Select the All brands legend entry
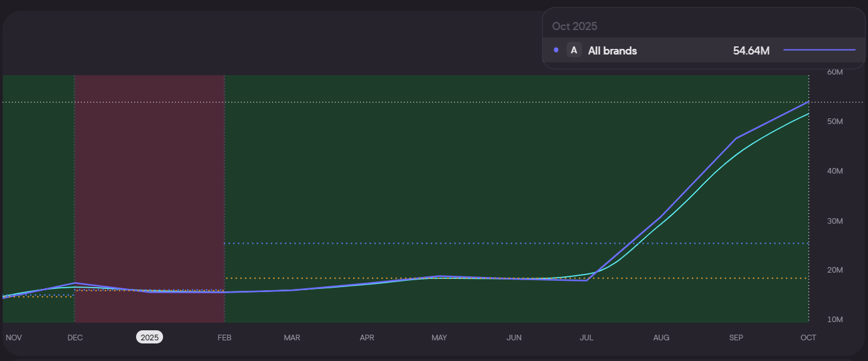The image size is (868, 361). 612,51
